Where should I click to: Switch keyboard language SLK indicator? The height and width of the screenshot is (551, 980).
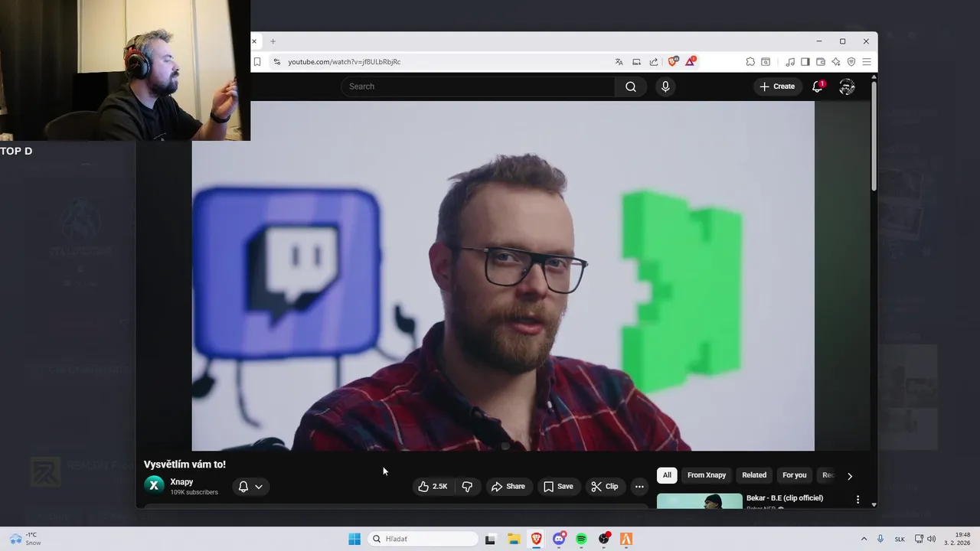(900, 539)
